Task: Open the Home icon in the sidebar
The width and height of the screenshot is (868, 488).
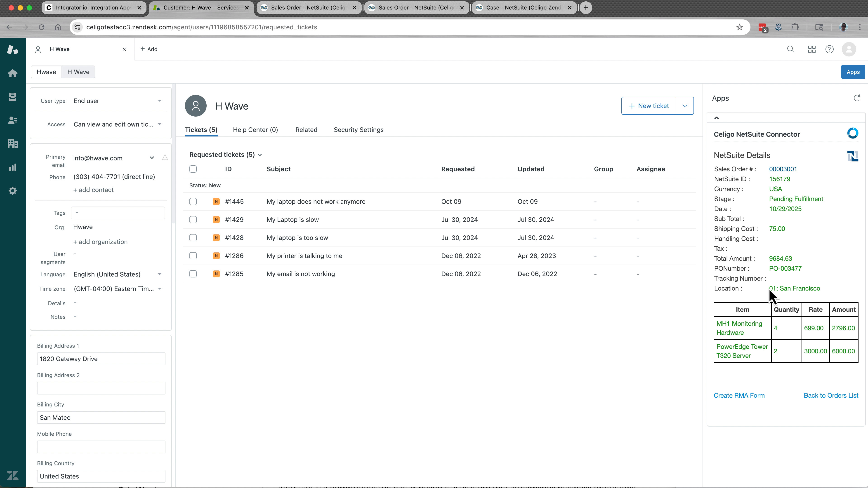Action: [x=12, y=73]
